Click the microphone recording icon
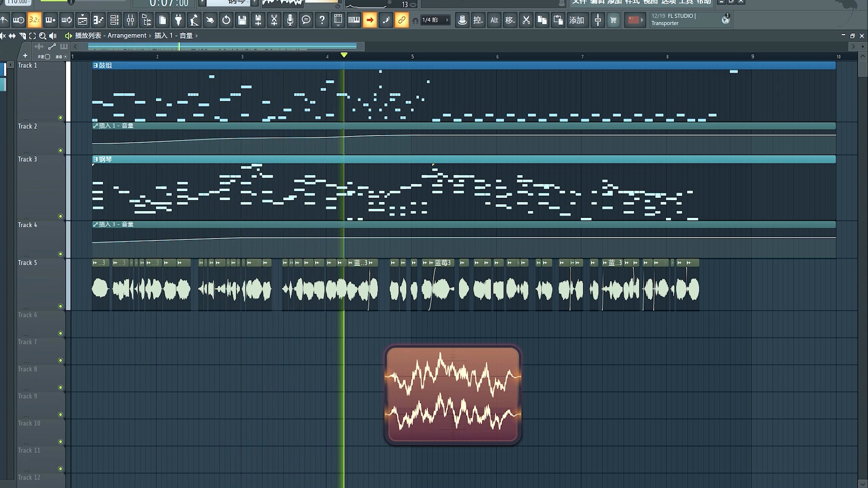Screen dimensions: 868x488 (x=290, y=20)
